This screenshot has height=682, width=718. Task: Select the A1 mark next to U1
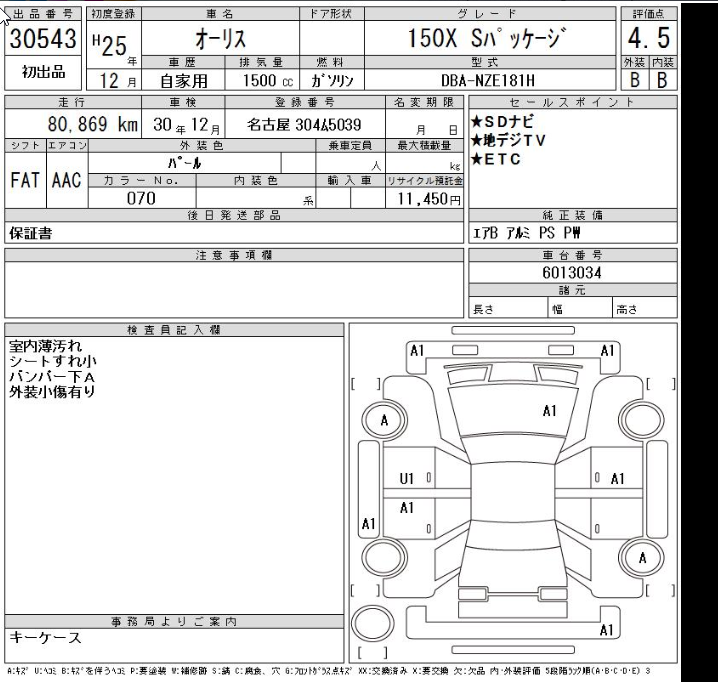pos(406,507)
